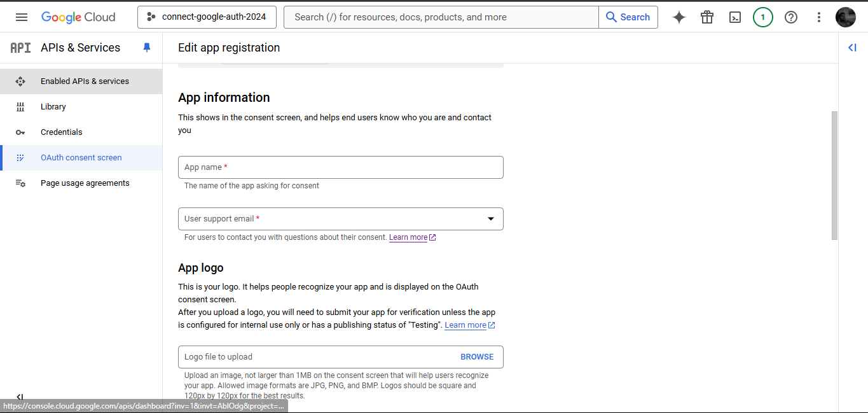Screen dimensions: 868x413
Task: Click the gift offers icon
Action: click(x=706, y=17)
